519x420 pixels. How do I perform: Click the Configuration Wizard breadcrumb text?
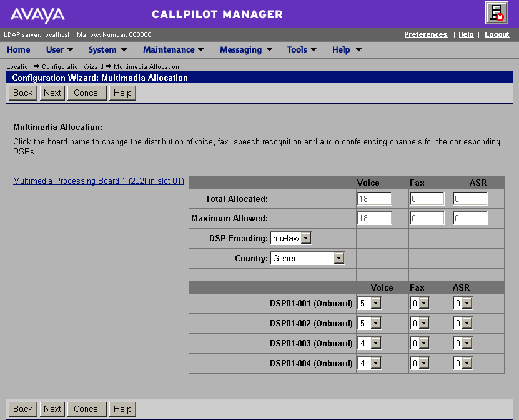click(73, 67)
